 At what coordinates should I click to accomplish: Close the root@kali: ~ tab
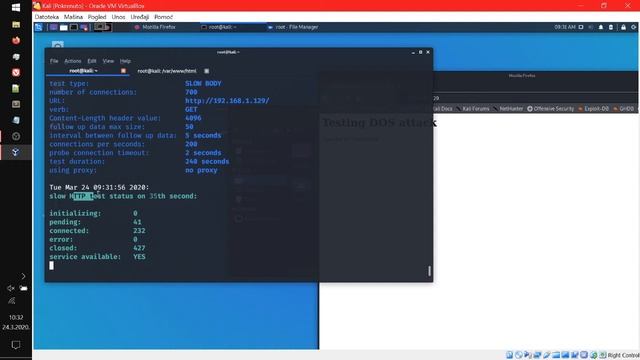tap(123, 71)
